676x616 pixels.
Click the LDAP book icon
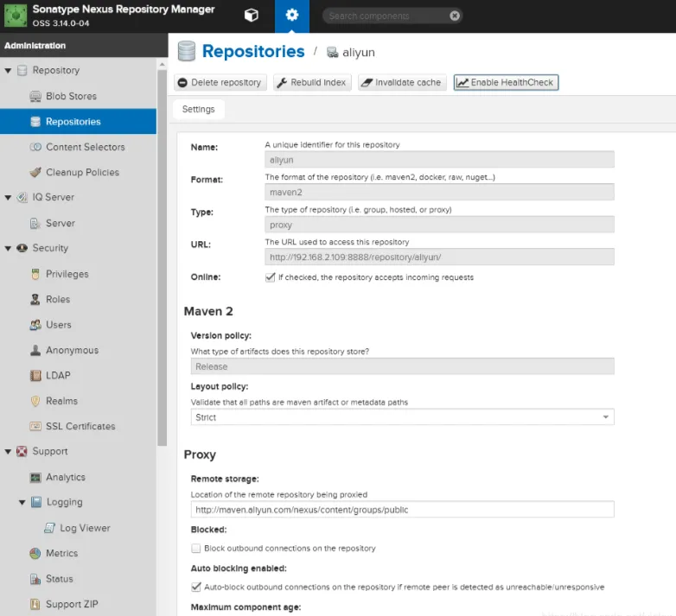tap(35, 376)
